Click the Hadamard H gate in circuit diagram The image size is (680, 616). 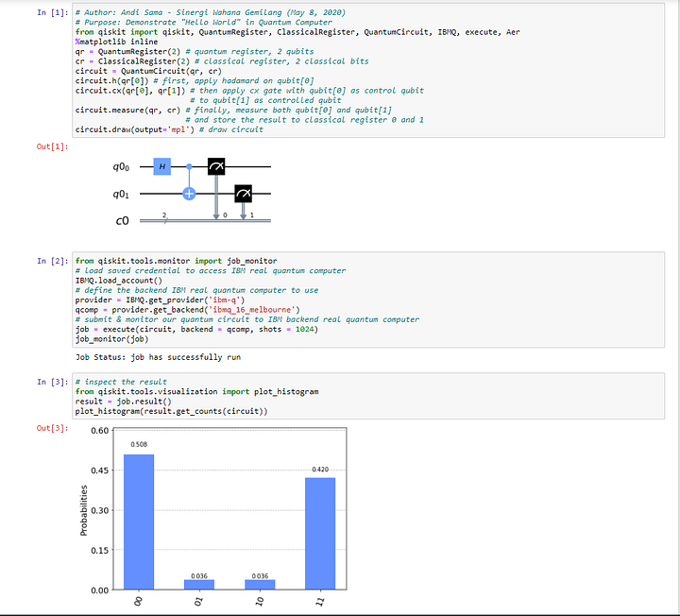162,166
